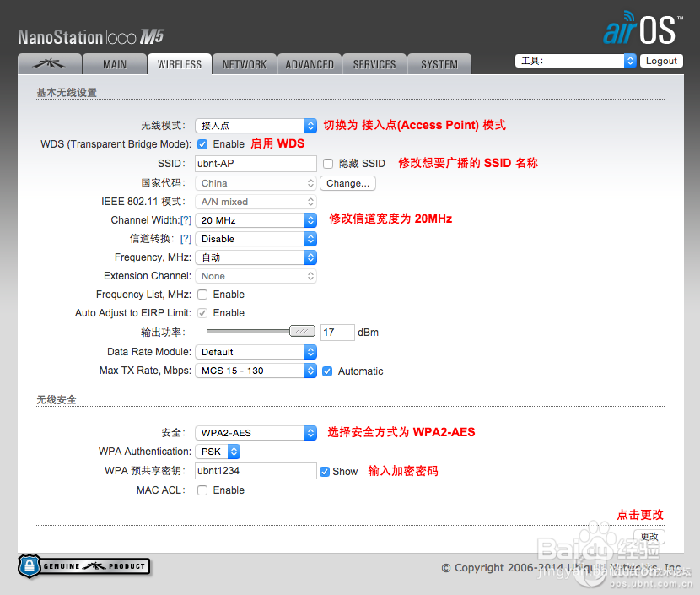Enable the Frequency List, MHz checkbox

[202, 294]
